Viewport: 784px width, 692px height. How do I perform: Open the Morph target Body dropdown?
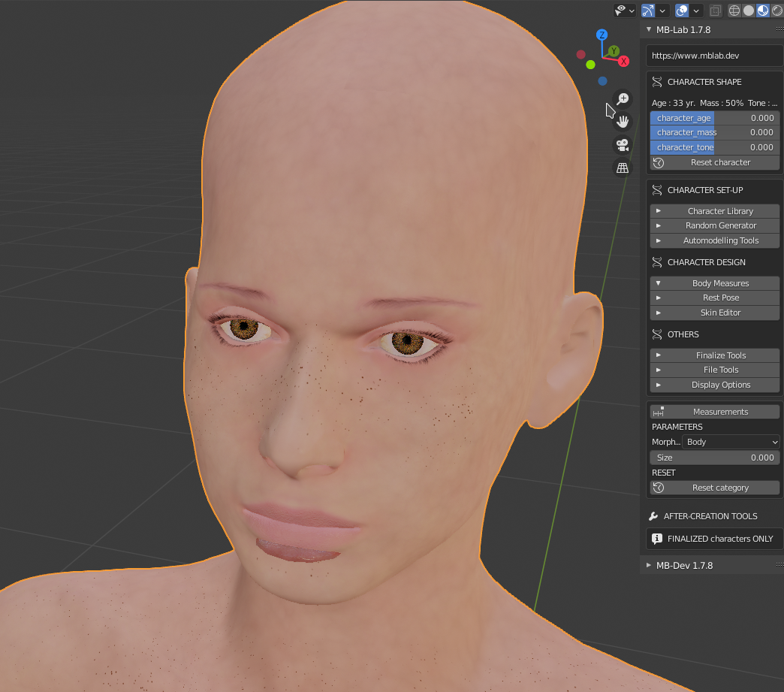[x=731, y=442]
